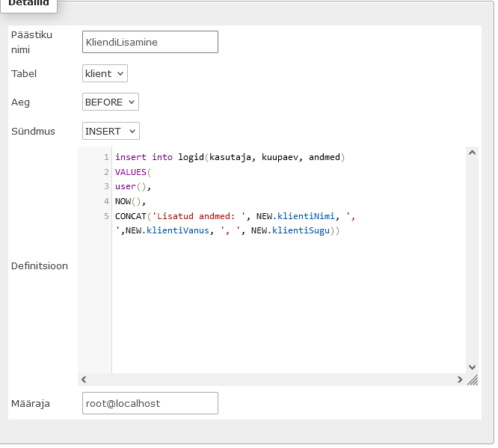Click 'klientiVanus' in the code

pyautogui.click(x=178, y=230)
